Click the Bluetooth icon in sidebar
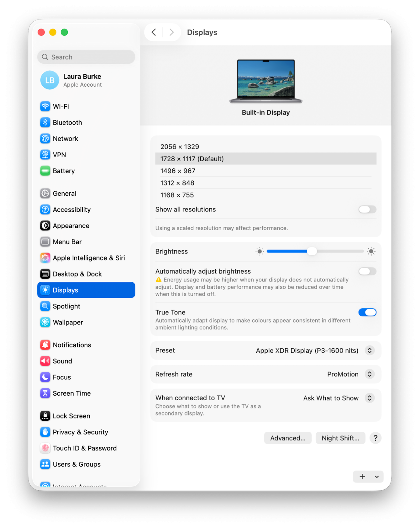Screen dimensions: 420x528 (45, 122)
